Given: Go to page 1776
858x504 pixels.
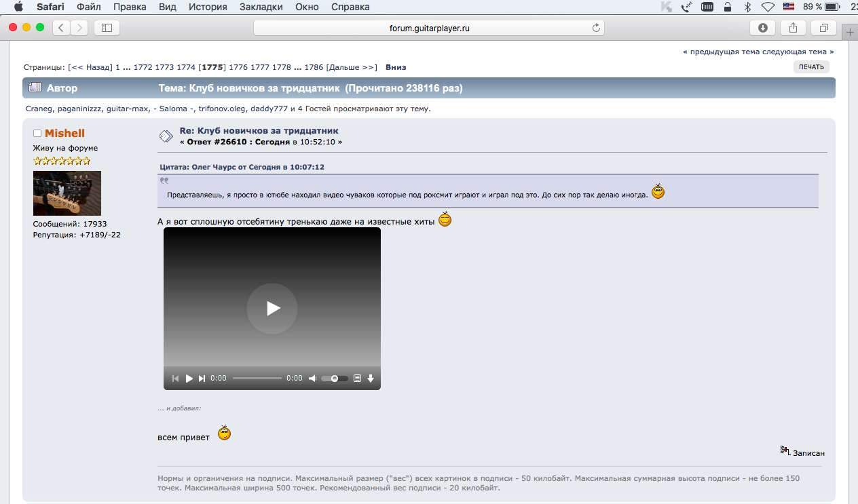Looking at the screenshot, I should tap(238, 67).
